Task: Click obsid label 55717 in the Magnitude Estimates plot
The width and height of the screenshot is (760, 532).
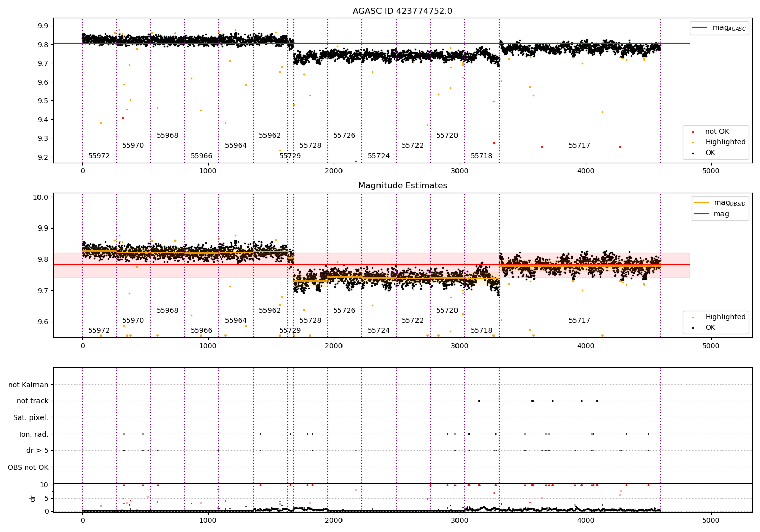Action: coord(580,321)
